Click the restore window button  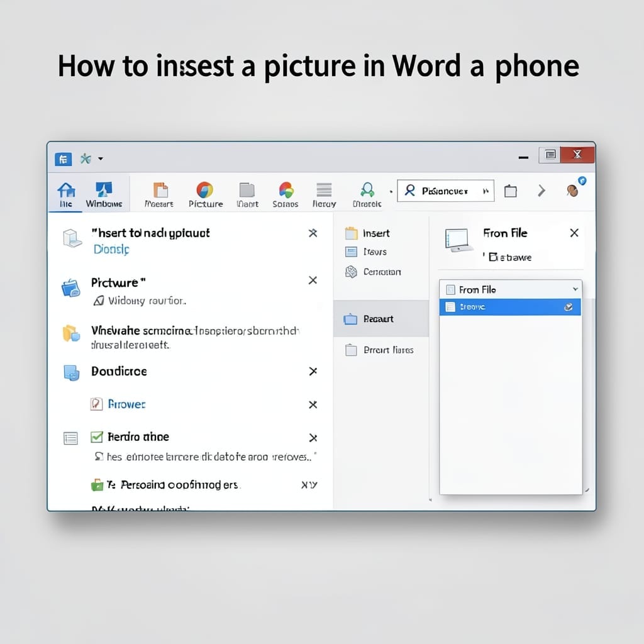point(550,155)
